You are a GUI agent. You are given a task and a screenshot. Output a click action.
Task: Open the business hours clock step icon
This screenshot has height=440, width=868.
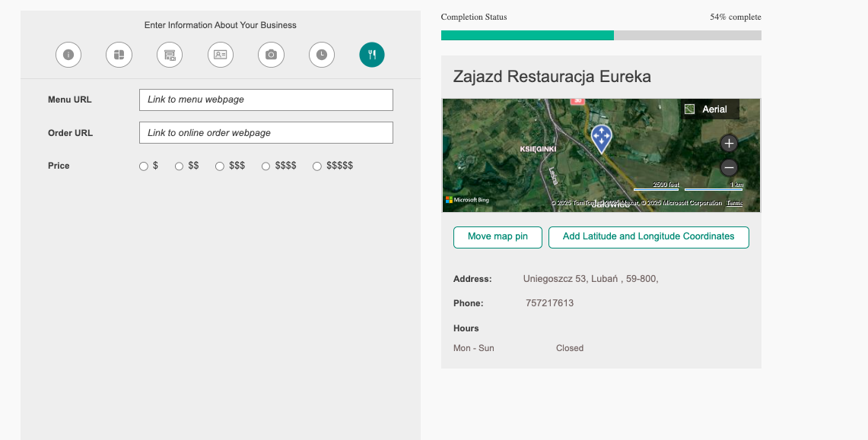pos(322,55)
